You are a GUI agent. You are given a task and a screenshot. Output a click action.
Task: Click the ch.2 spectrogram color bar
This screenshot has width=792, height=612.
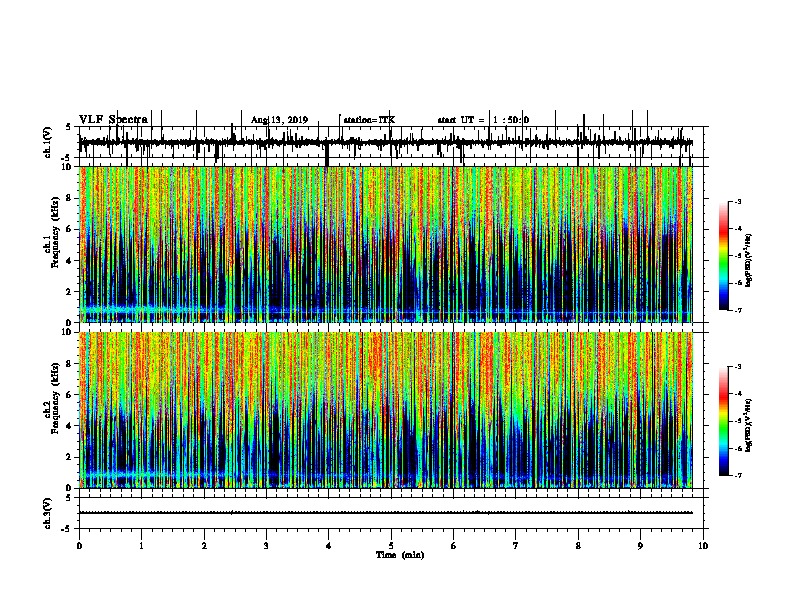point(724,421)
